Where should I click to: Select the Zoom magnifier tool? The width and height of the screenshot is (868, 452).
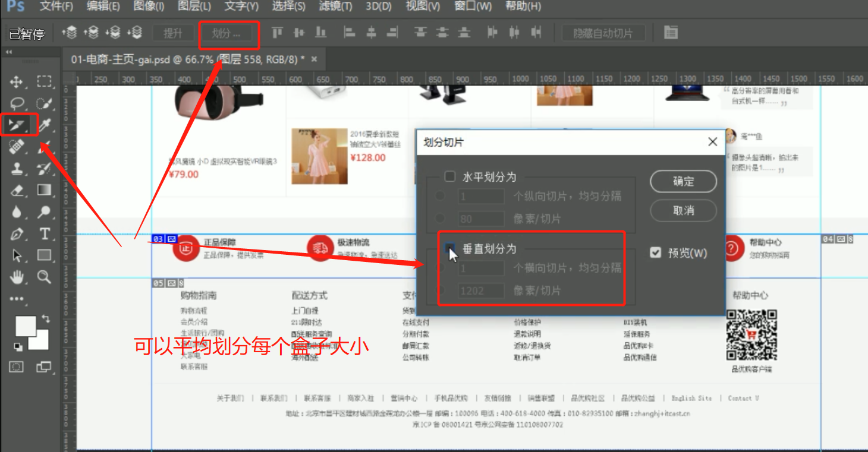(44, 277)
